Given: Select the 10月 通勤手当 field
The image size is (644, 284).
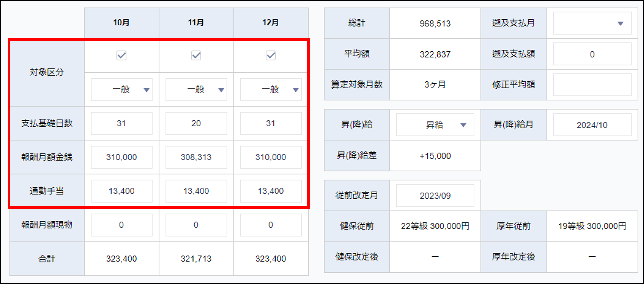Looking at the screenshot, I should pos(121,191).
